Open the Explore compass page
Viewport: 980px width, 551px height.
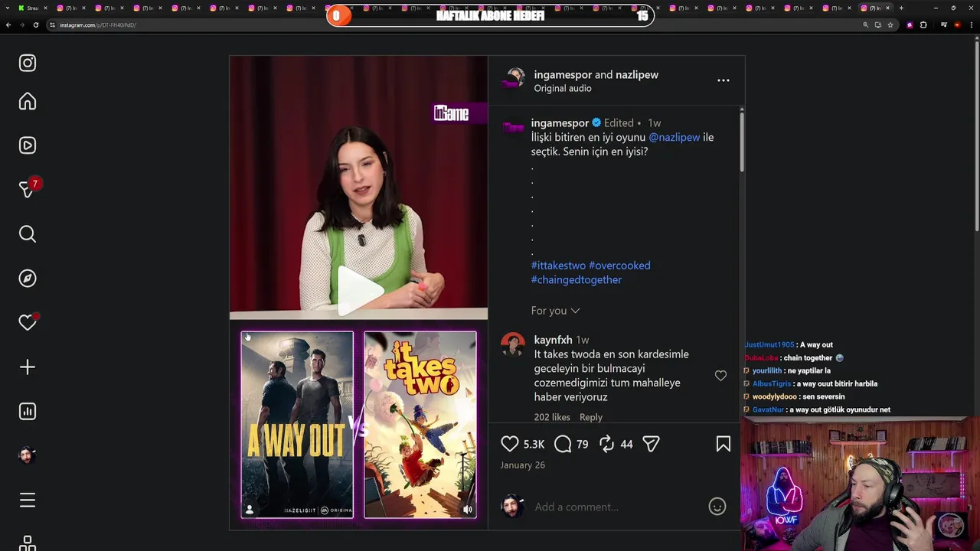coord(28,279)
